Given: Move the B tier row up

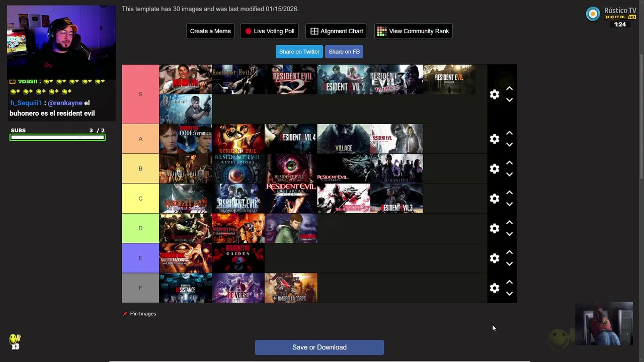Looking at the screenshot, I should coord(509,163).
